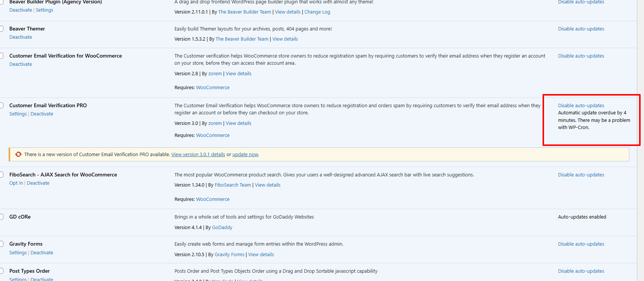Open The Beaver Builder Team link beside Version 2.11.0.1

click(x=245, y=12)
